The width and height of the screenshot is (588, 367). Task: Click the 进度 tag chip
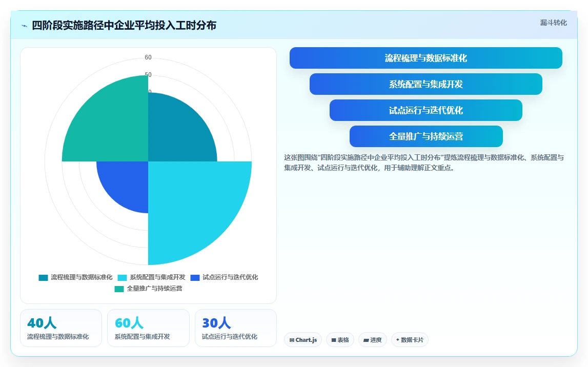(x=372, y=340)
